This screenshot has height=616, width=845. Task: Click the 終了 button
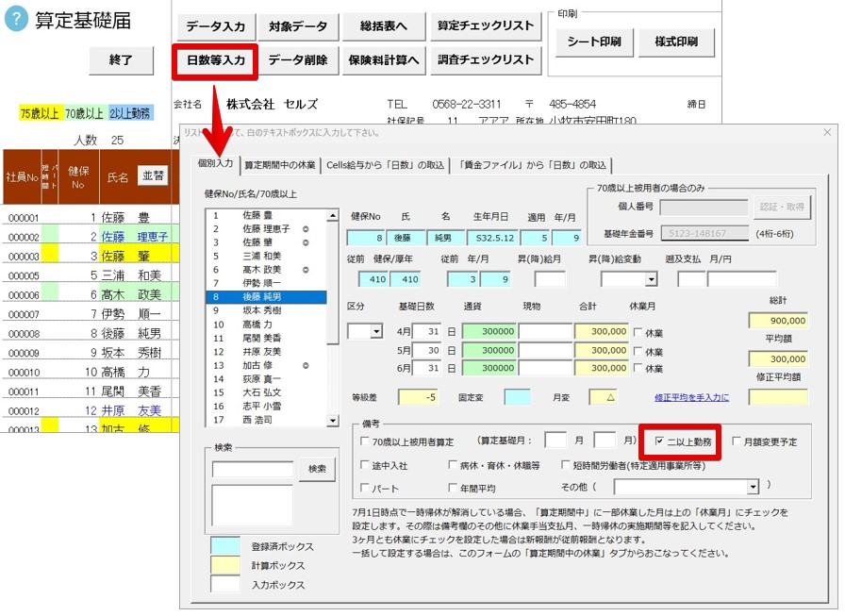[121, 59]
